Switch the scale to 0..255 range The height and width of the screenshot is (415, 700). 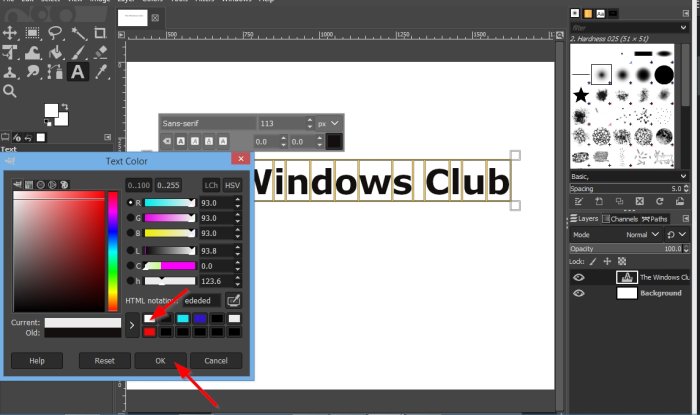tap(168, 185)
